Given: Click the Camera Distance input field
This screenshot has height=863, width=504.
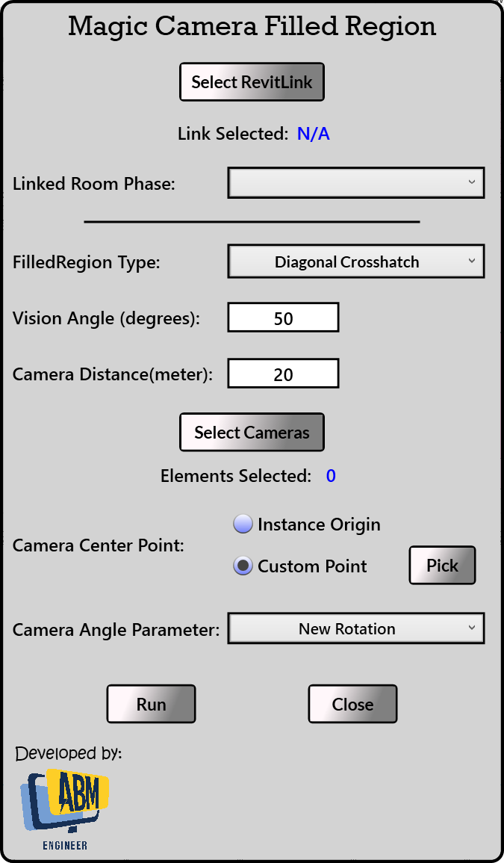Looking at the screenshot, I should pyautogui.click(x=283, y=374).
